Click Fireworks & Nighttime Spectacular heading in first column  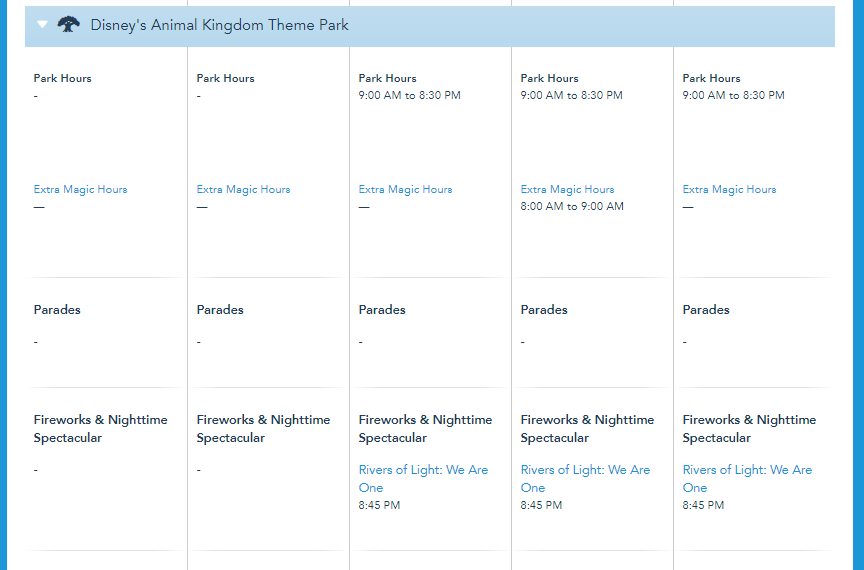pos(100,428)
